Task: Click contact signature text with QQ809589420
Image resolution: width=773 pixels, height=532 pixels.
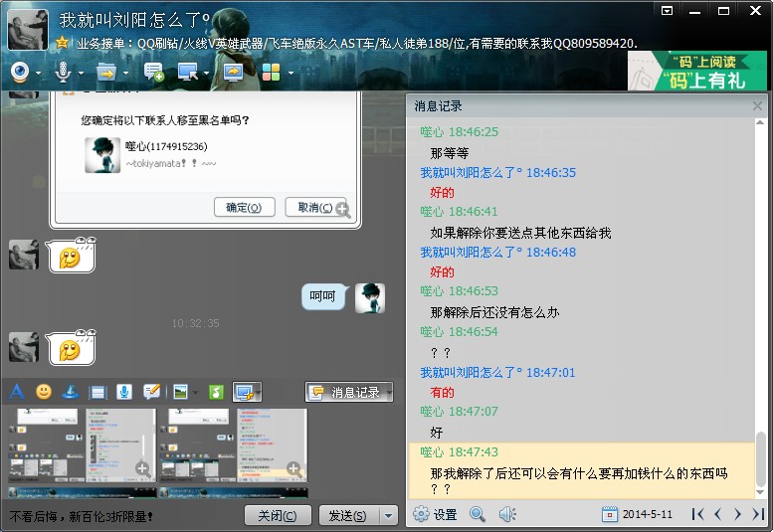Action: (x=357, y=44)
